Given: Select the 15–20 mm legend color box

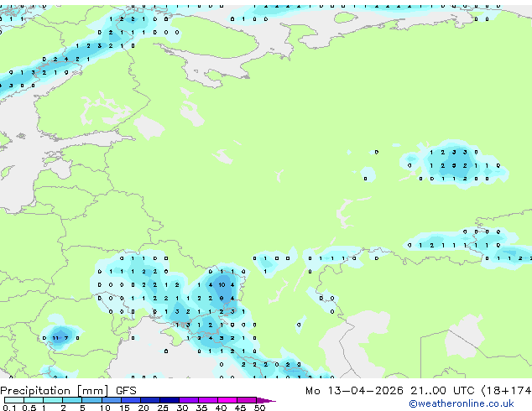Looking at the screenshot, I should point(130,400).
